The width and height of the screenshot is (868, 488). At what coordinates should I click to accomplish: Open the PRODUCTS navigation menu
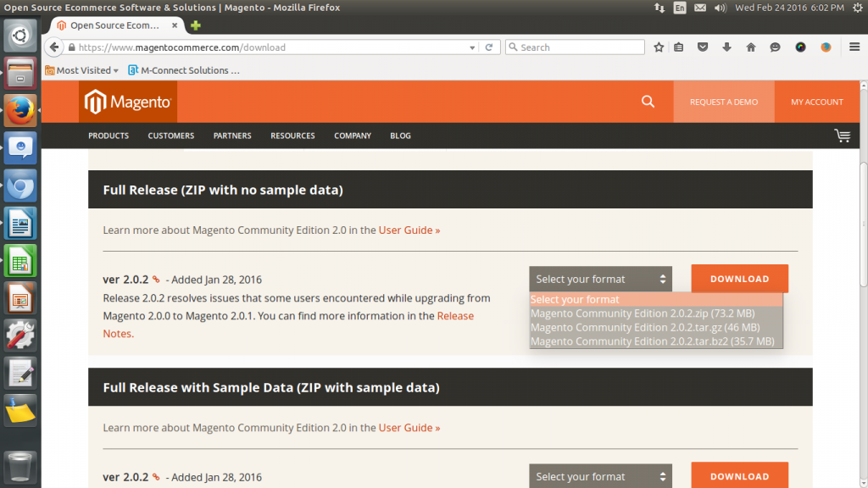tap(108, 136)
